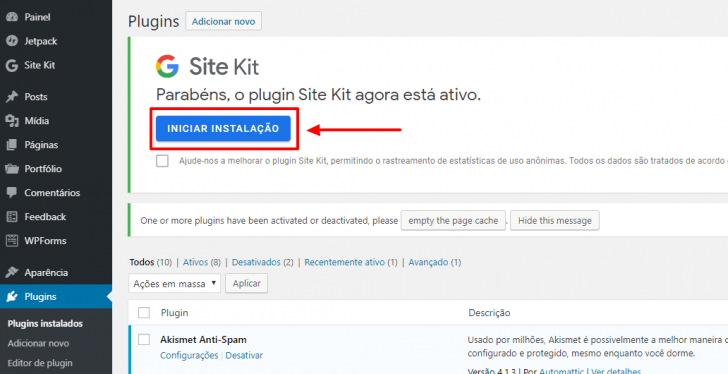728x374 pixels.
Task: Click Akismet Desativar link
Action: (x=244, y=355)
